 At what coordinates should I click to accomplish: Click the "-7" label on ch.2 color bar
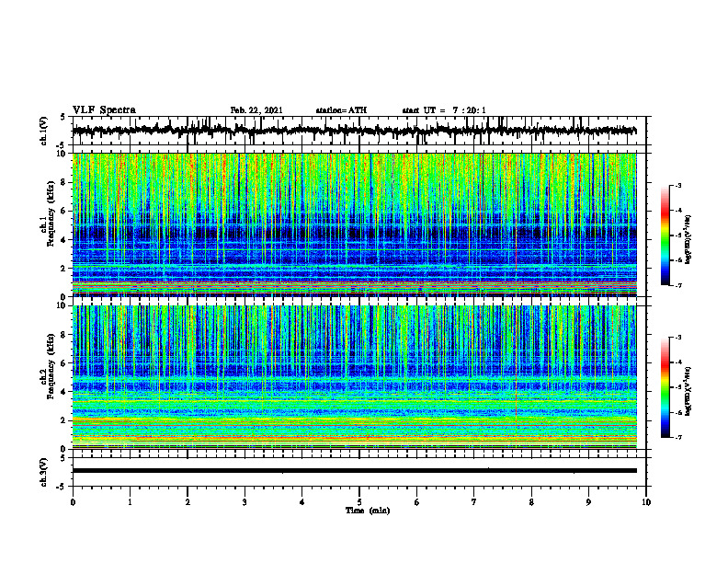click(677, 437)
